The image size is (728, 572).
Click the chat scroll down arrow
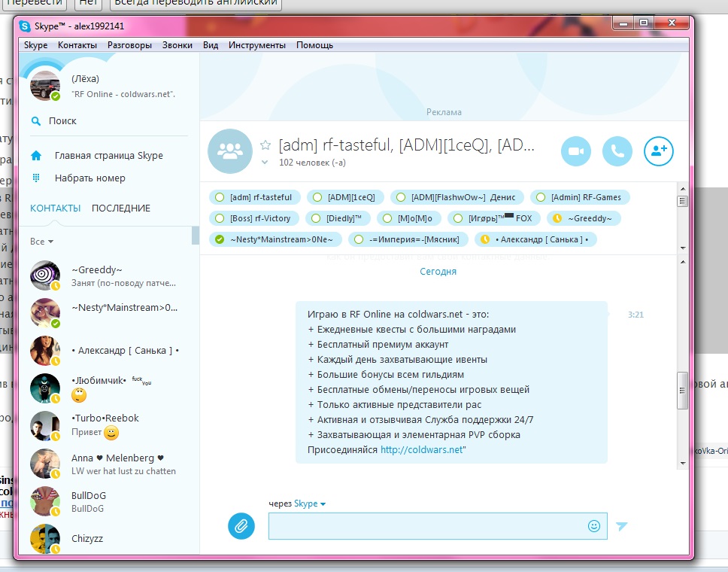[683, 463]
